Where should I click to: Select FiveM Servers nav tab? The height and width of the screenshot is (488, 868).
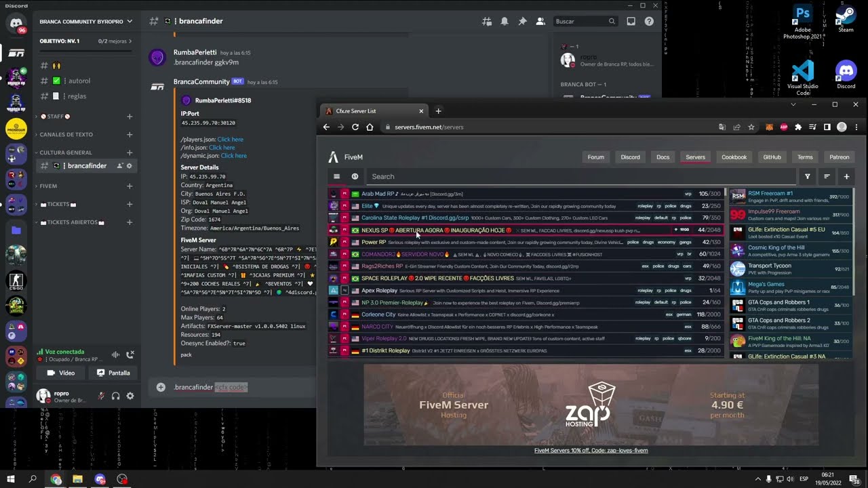point(695,157)
